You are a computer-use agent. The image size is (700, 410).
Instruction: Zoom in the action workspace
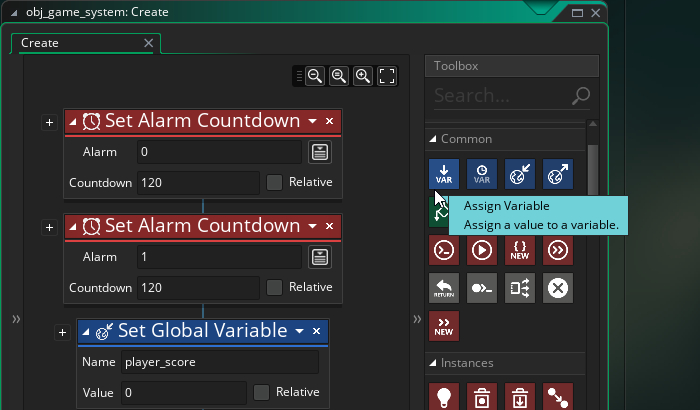click(362, 76)
